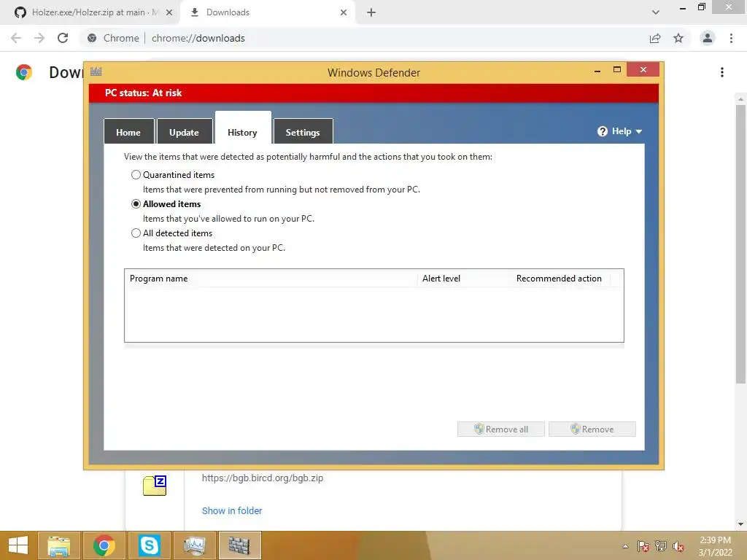This screenshot has width=747, height=560.
Task: Select the All detected items option
Action: coord(136,233)
